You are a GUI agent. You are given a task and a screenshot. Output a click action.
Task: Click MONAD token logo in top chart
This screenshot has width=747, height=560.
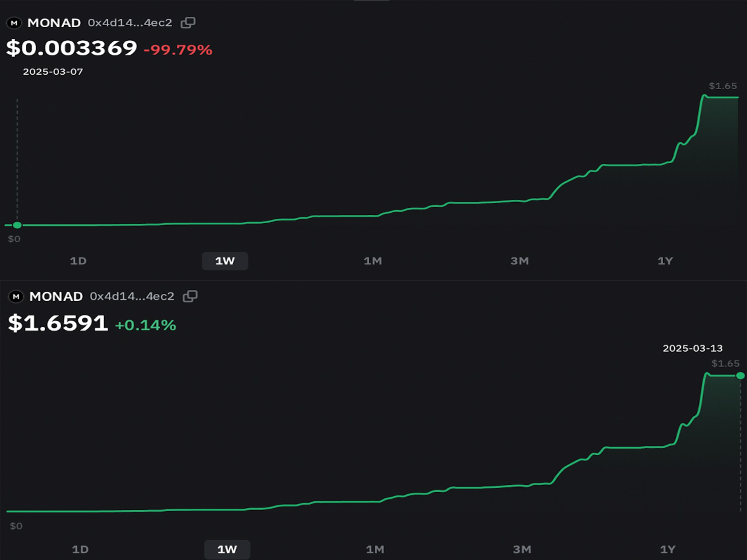pos(14,23)
